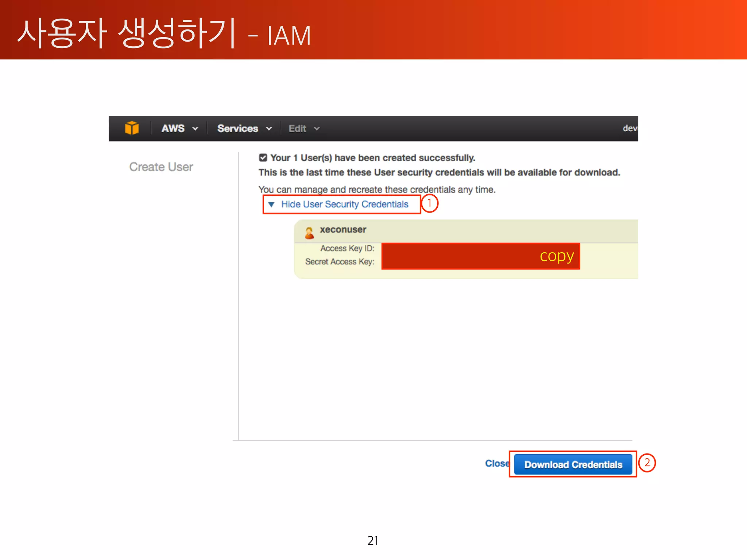Click the Secret Access Key label
The image size is (747, 560).
340,261
